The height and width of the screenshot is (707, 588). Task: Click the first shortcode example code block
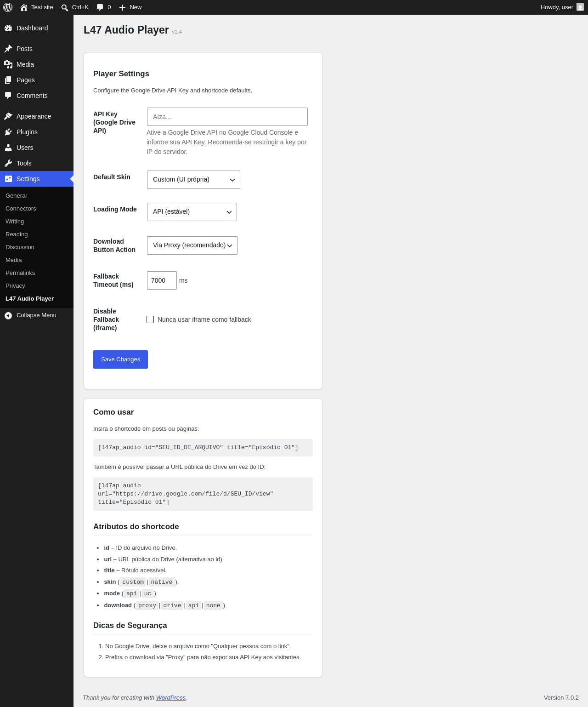203,448
